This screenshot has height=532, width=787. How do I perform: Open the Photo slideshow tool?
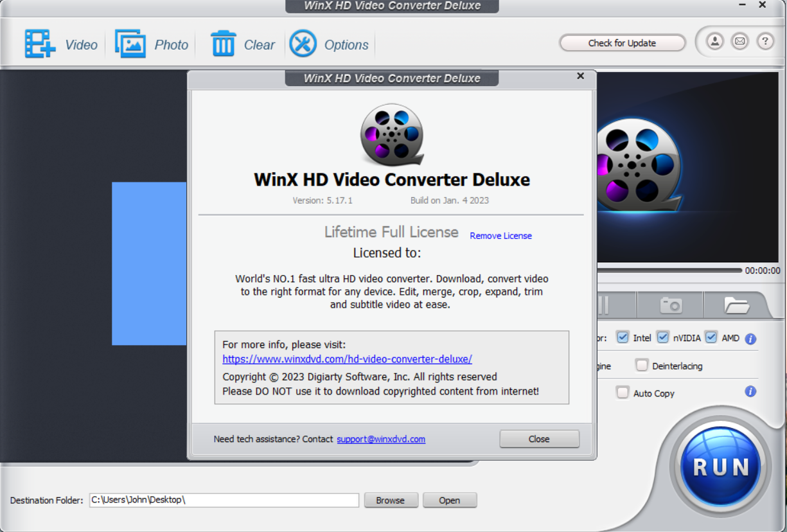tap(130, 44)
